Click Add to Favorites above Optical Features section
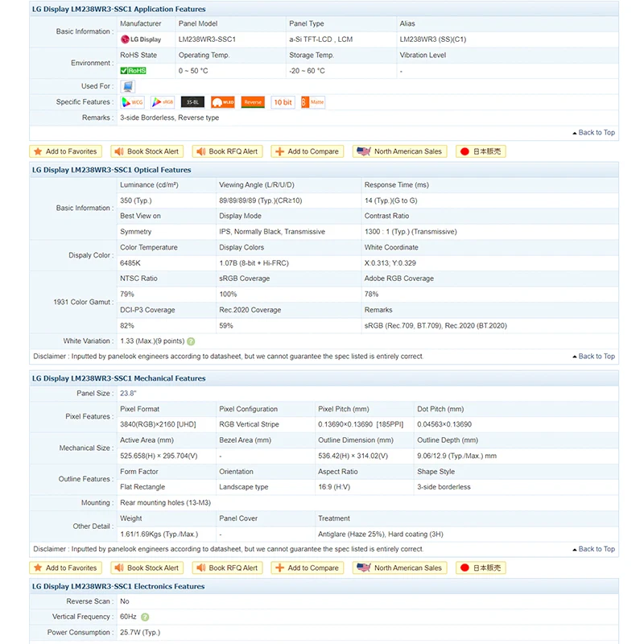Screen dimensions: 644x644 click(x=66, y=151)
